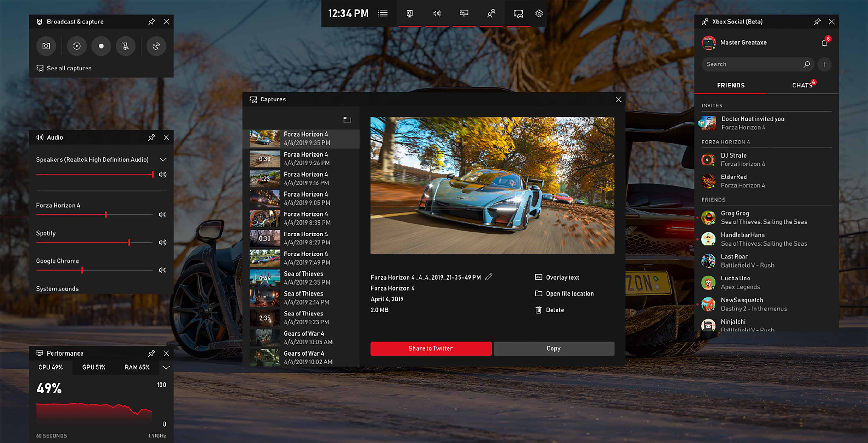Open notifications bell in Xbox Social
Image resolution: width=868 pixels, height=443 pixels.
tap(824, 43)
